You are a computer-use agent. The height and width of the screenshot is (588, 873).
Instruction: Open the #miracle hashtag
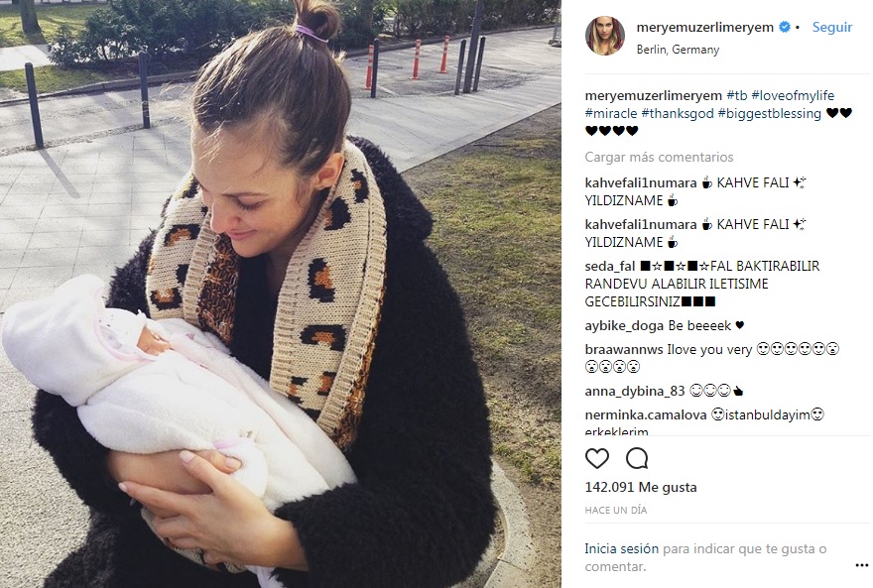(611, 113)
